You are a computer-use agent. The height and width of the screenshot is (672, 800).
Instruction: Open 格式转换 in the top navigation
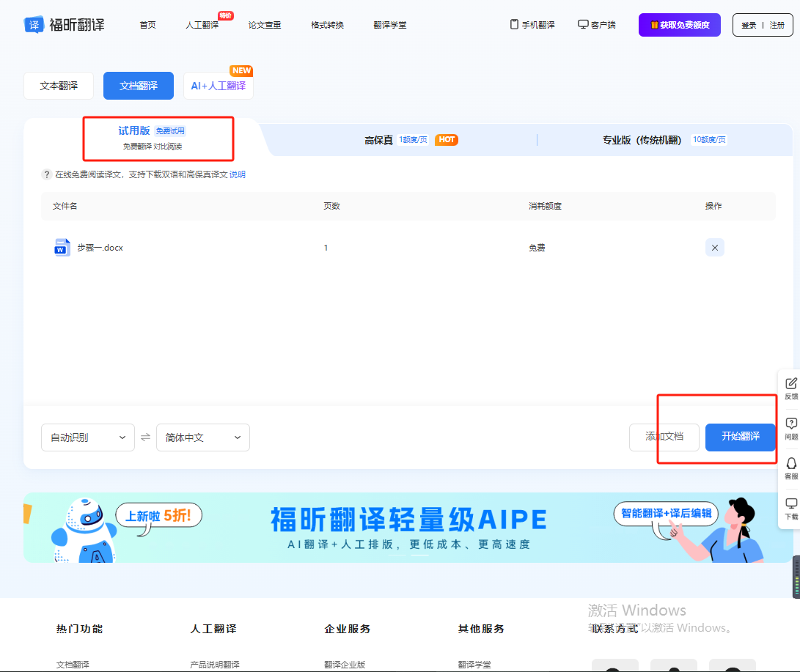coord(327,25)
